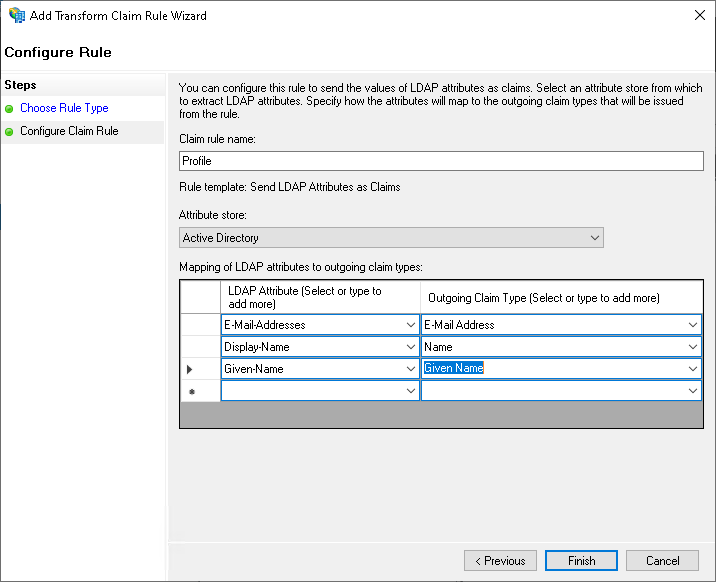Screen dimensions: 716x582
Task: Select the Given-Name row via its arrow marker
Action: coord(190,369)
